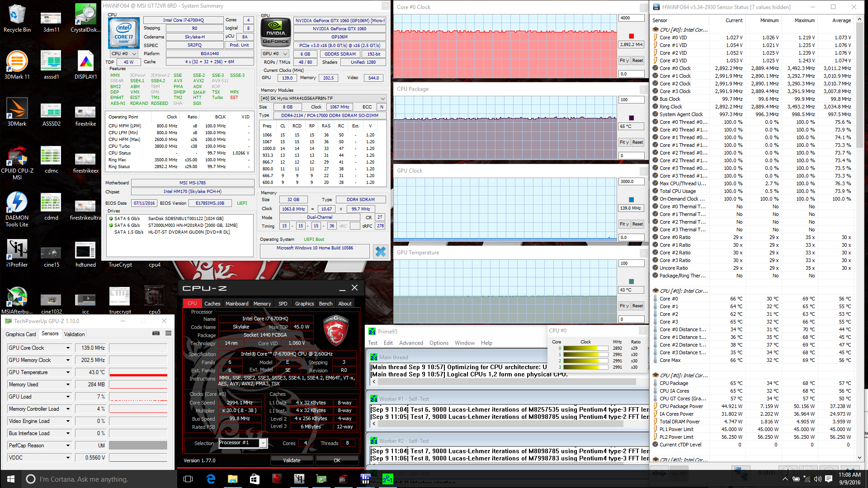Click Reset on the Core #0 Clock graph

point(637,61)
